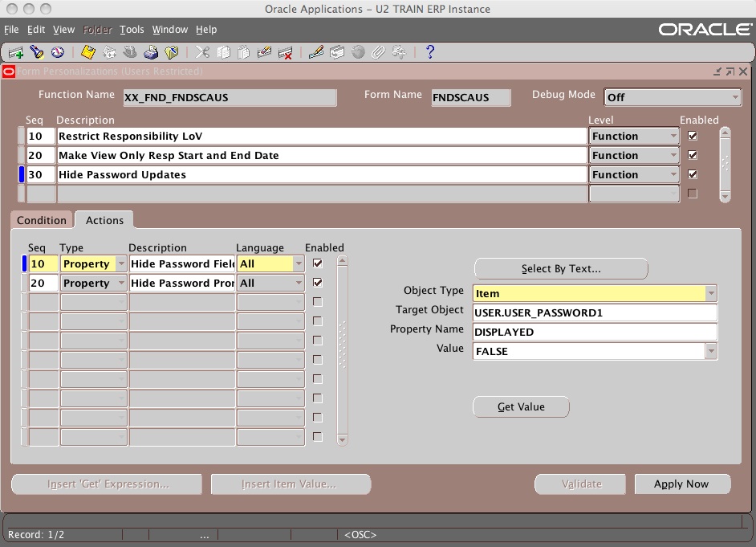756x547 pixels.
Task: Click the Zoom toolbar icon
Action: click(x=337, y=52)
